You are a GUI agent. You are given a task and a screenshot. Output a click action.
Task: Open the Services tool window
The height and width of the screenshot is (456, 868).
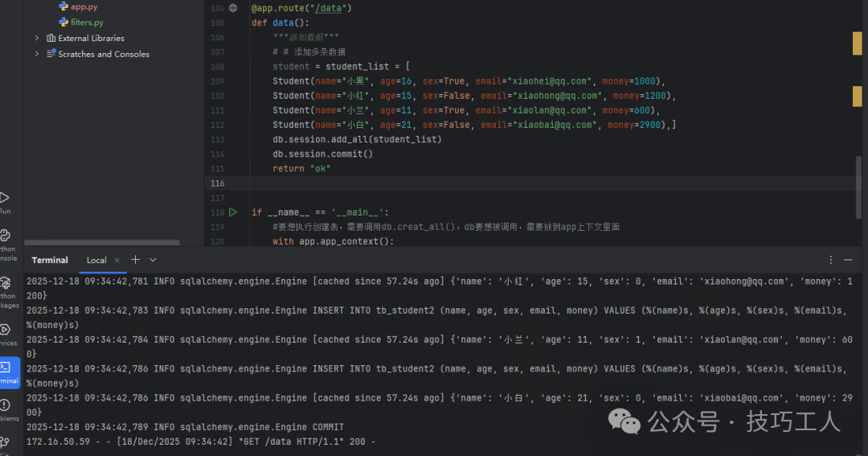6,335
